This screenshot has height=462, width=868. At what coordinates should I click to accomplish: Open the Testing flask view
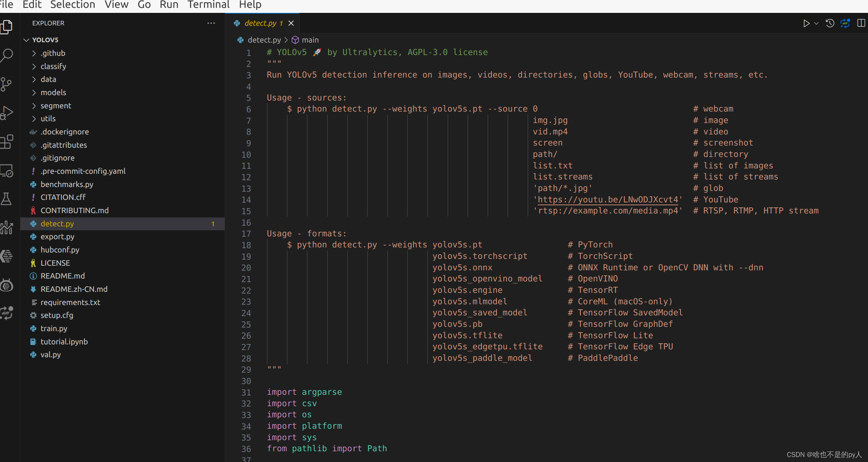tap(6, 199)
